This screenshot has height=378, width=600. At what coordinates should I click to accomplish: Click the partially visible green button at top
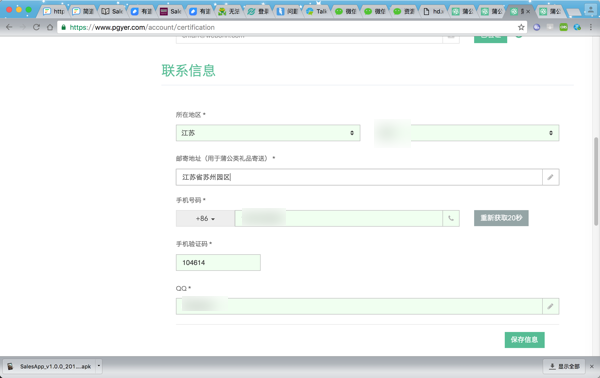(490, 39)
